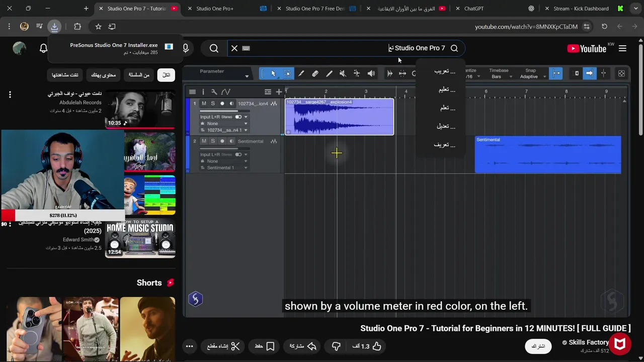Select the Bend tool in Studio One toolbar
The width and height of the screenshot is (644, 362).
tap(357, 73)
